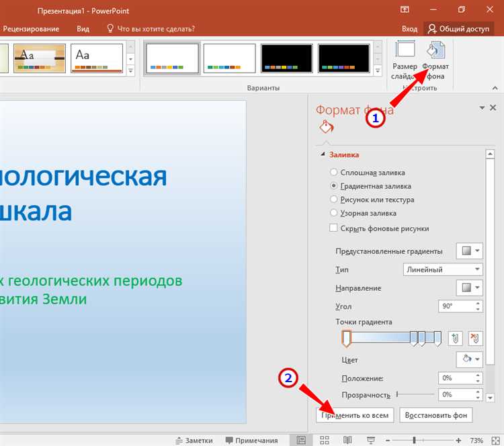Click the Position (Положение) 0% field
504x446 pixels.
456,378
